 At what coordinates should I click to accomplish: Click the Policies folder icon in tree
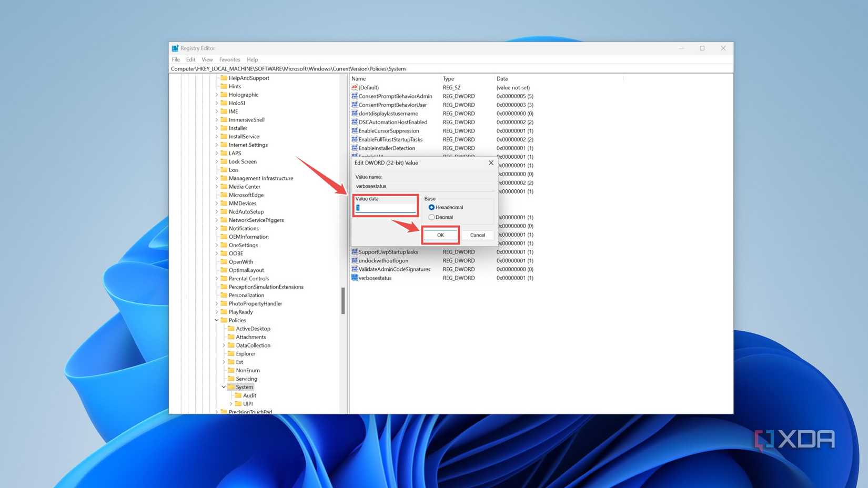pos(224,320)
